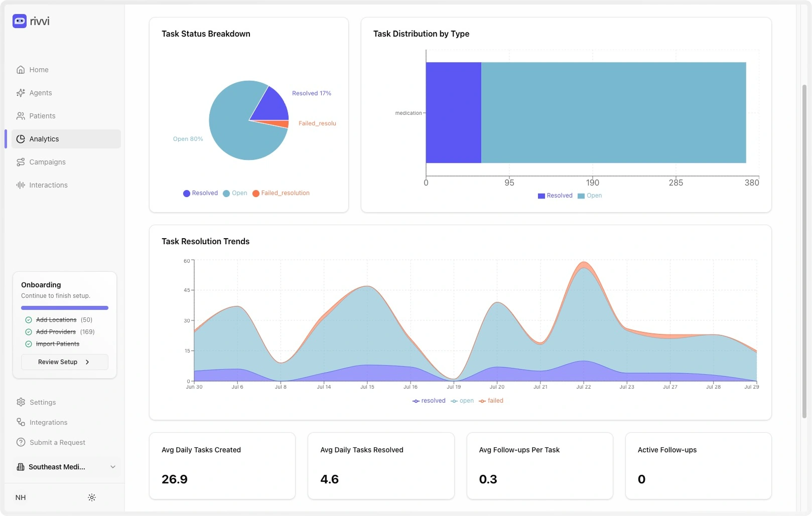This screenshot has width=812, height=516.
Task: Open Settings with the gear icon
Action: coord(20,402)
